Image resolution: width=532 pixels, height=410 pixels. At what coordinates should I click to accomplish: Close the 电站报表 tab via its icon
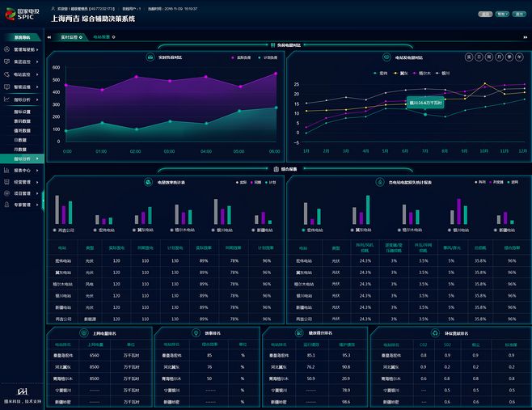click(114, 37)
